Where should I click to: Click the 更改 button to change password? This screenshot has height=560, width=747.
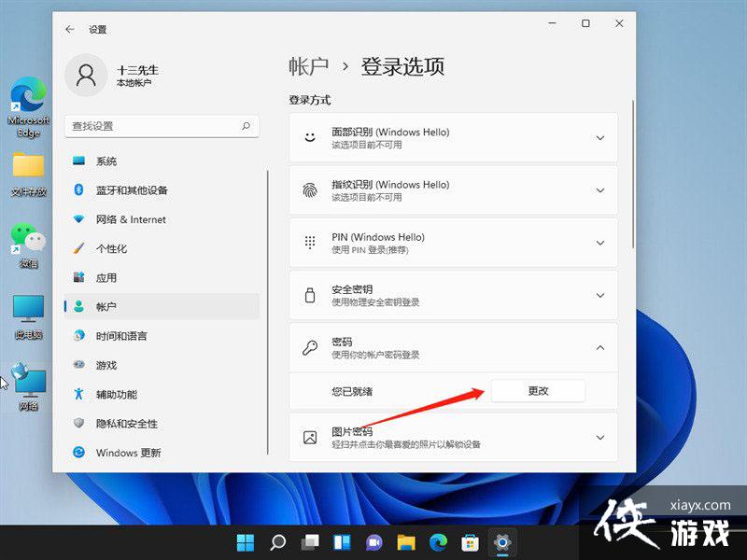pos(538,391)
